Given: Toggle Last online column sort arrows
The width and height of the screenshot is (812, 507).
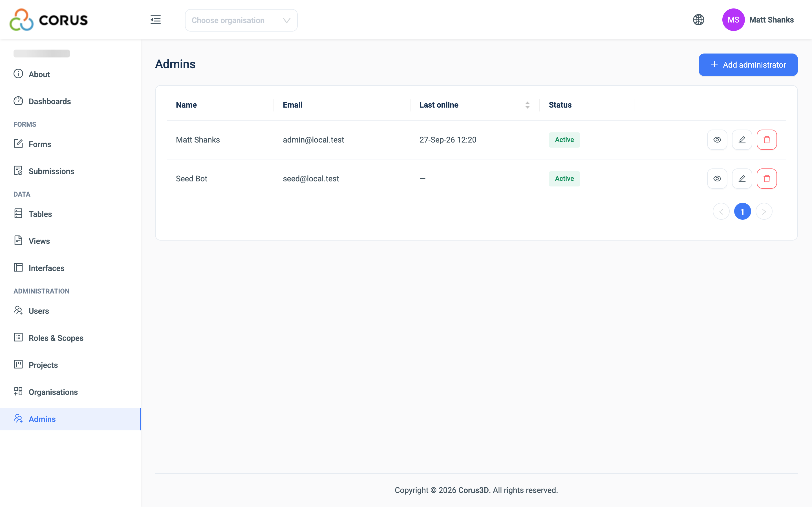Looking at the screenshot, I should tap(527, 105).
